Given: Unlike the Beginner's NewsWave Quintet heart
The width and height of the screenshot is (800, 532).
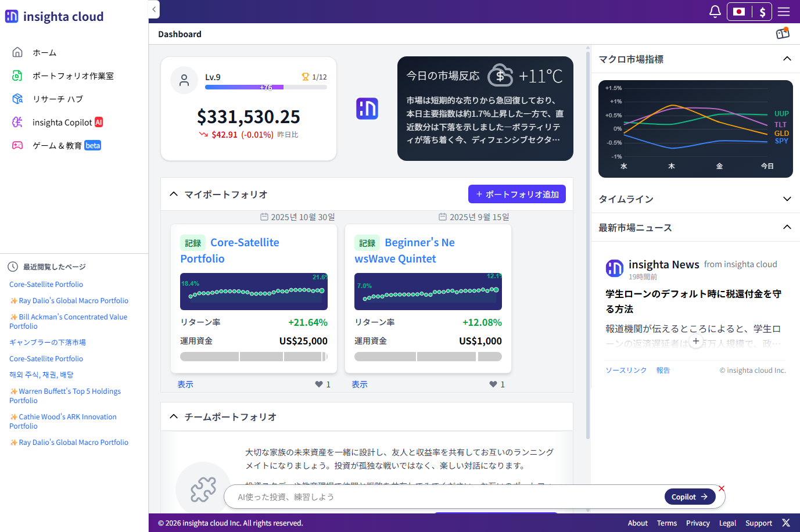Looking at the screenshot, I should (x=493, y=383).
